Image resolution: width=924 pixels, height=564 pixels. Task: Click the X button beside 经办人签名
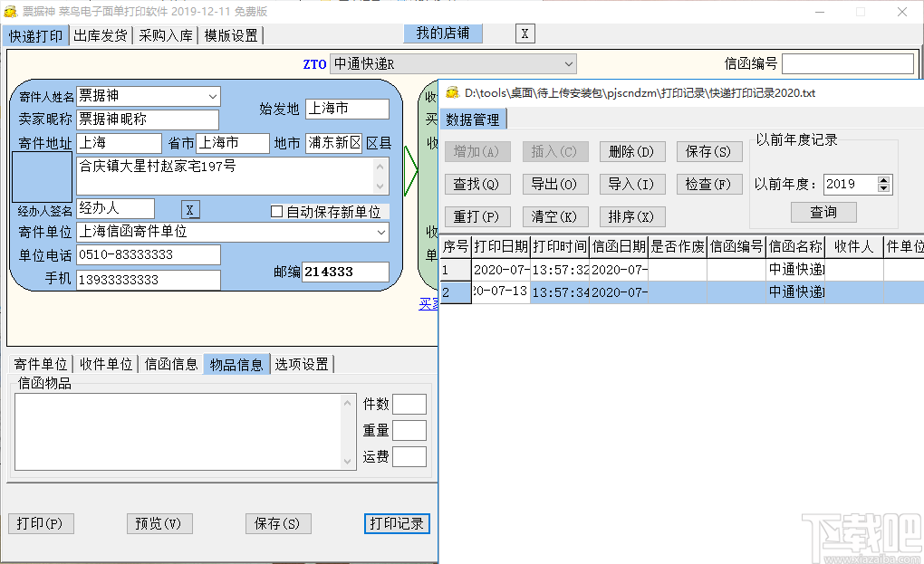(189, 210)
